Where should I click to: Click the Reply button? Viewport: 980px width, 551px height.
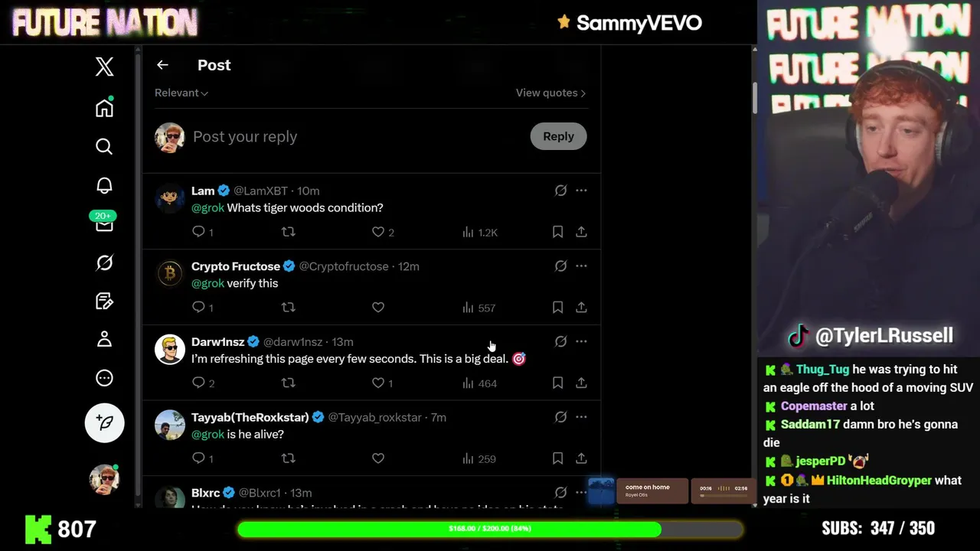pos(558,136)
